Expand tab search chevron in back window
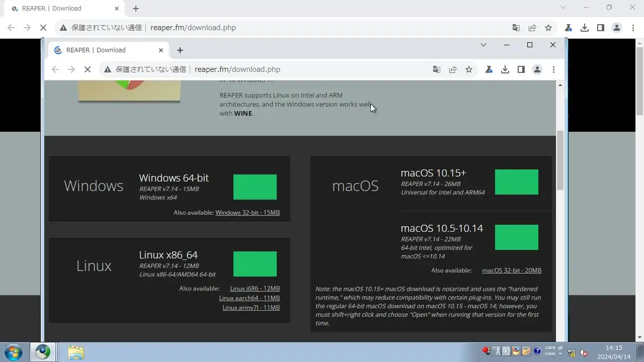644x362 pixels. coord(563,7)
